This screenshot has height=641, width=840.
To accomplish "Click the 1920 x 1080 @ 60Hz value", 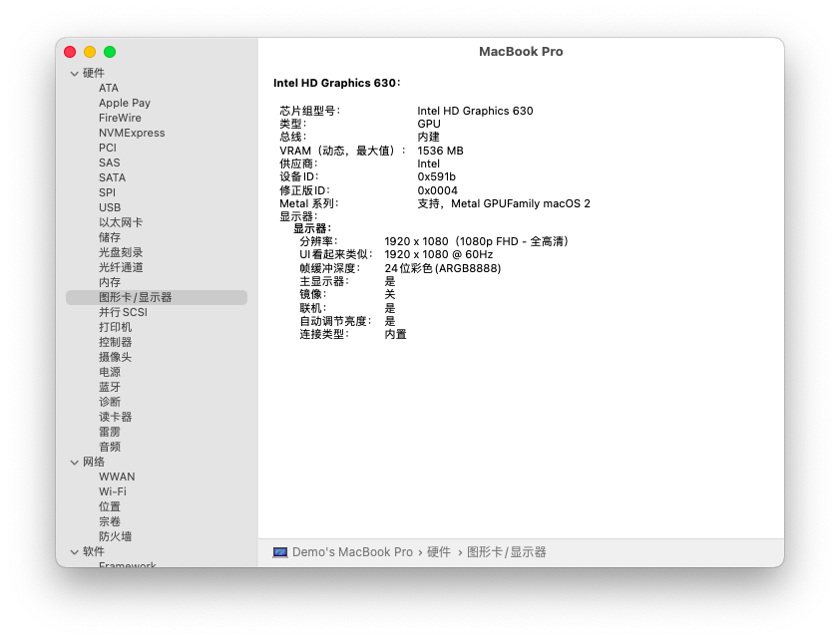I will (x=439, y=255).
